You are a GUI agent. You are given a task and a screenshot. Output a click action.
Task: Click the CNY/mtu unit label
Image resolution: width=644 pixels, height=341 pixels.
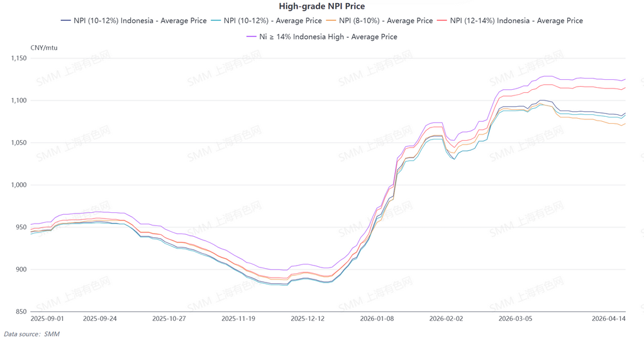(x=43, y=48)
